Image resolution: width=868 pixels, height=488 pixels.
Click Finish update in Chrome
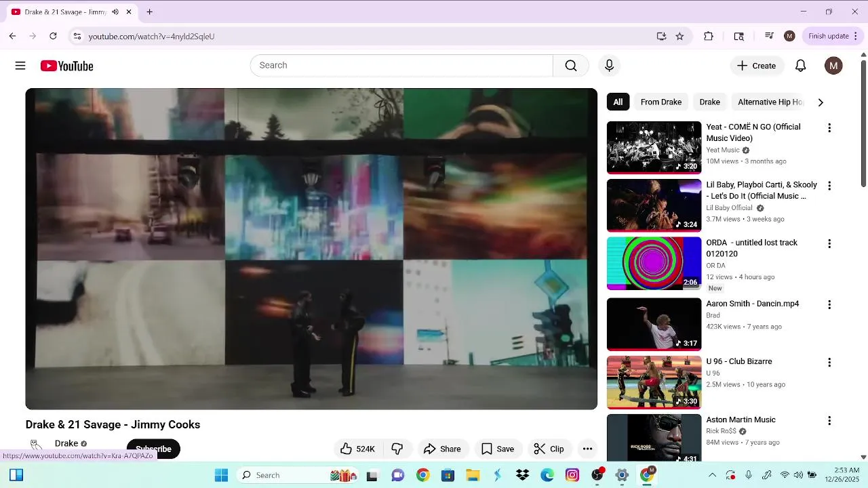(x=828, y=36)
